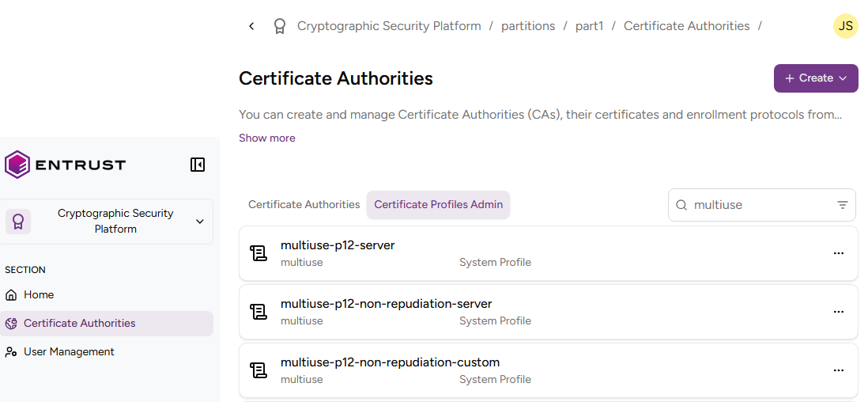868x402 pixels.
Task: Expand description with Show more
Action: click(267, 138)
